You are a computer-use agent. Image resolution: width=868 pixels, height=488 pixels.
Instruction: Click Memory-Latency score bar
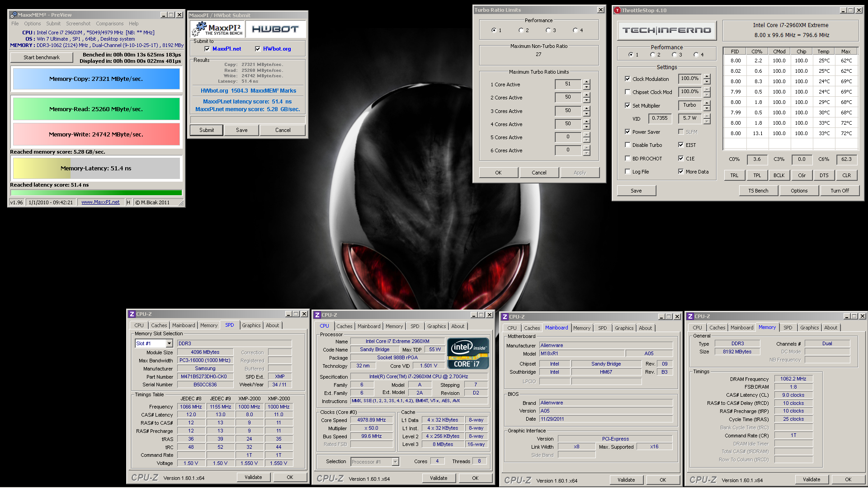(x=96, y=168)
